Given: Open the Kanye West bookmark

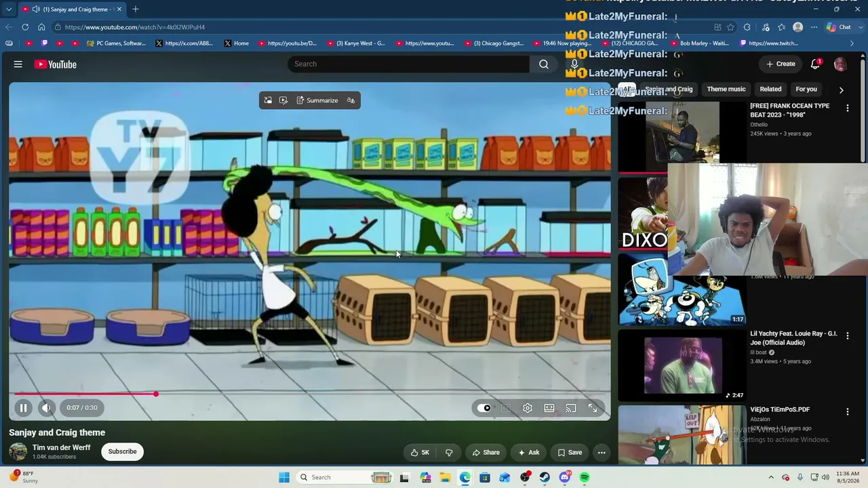Looking at the screenshot, I should click(x=356, y=43).
